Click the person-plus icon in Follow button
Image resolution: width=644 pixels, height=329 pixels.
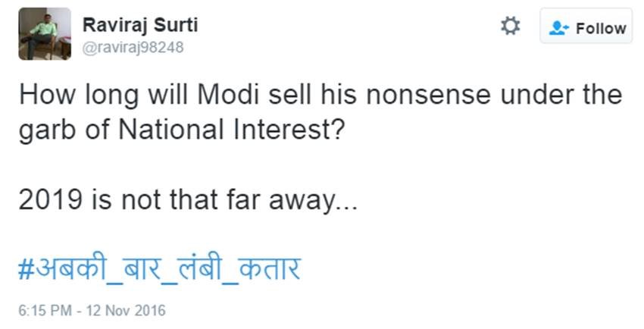[559, 28]
